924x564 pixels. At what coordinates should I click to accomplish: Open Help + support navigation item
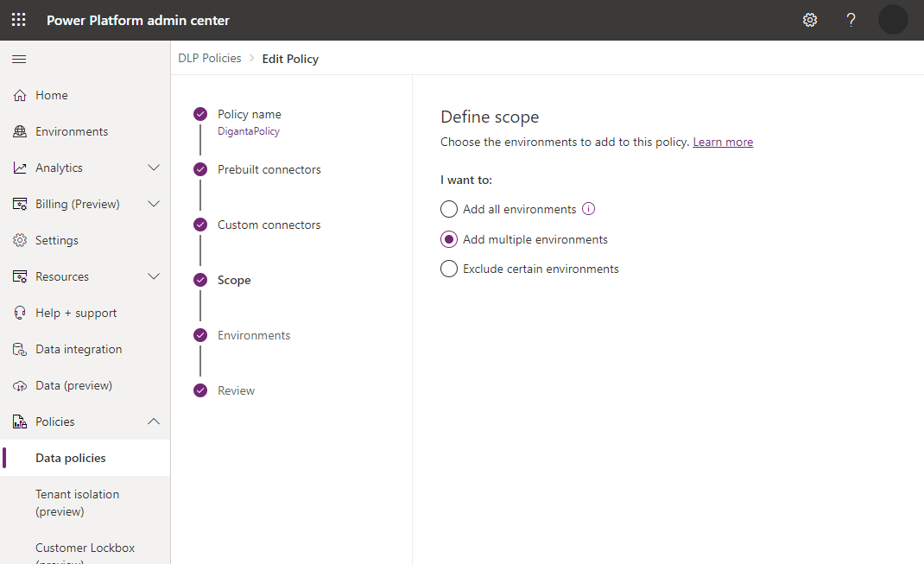point(76,313)
